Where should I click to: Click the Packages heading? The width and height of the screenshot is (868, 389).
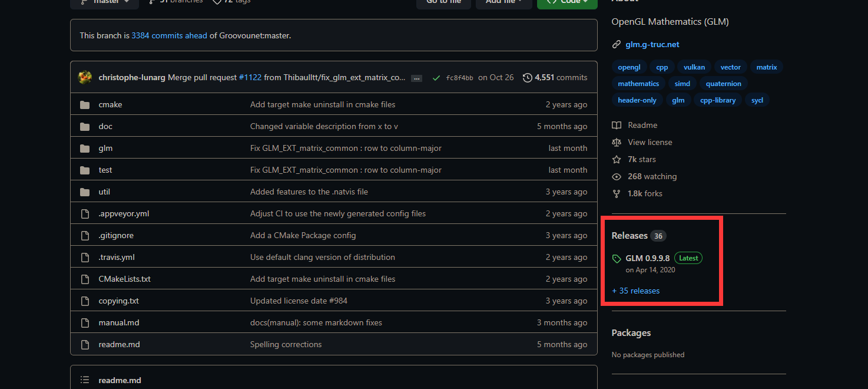[x=631, y=332]
